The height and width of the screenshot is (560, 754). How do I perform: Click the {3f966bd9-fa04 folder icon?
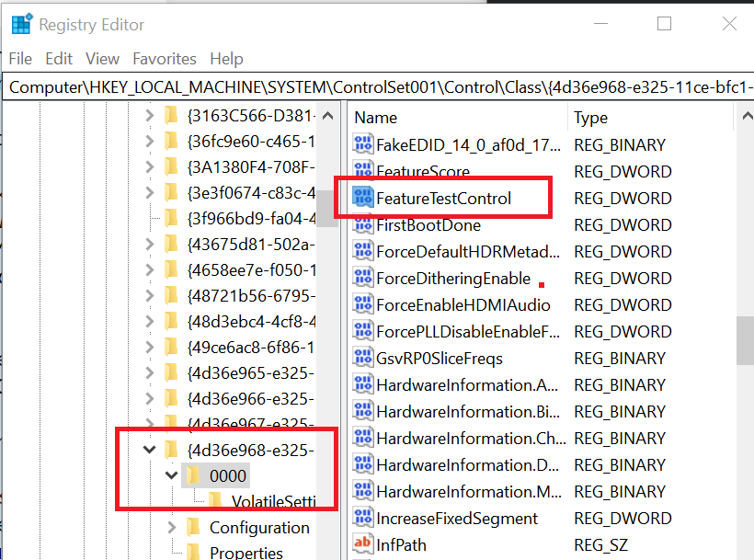coord(171,218)
